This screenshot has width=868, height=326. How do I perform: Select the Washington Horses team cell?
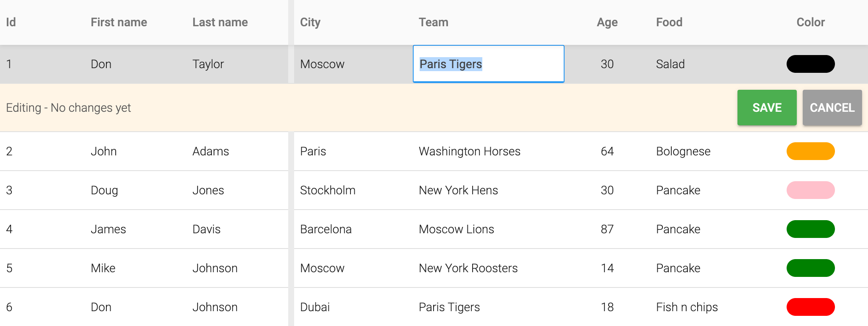coord(469,151)
